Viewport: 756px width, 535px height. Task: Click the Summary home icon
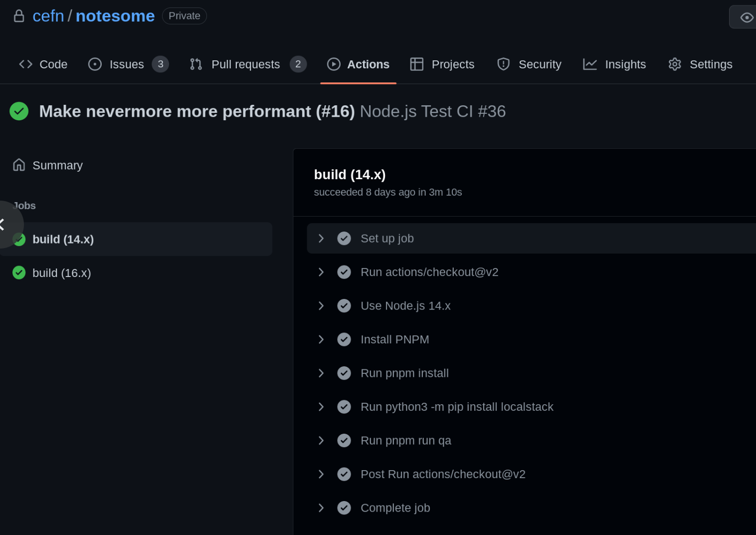[19, 165]
